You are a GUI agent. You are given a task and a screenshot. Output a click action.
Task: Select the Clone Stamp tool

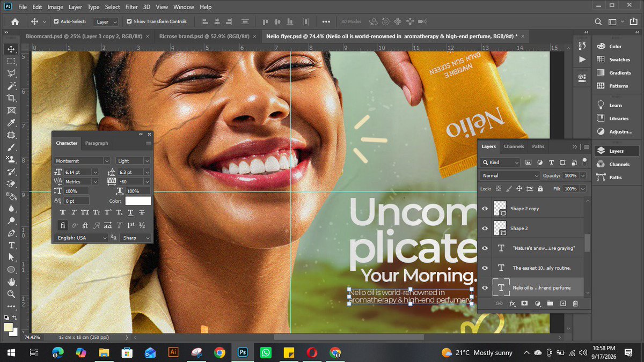pos(11,159)
